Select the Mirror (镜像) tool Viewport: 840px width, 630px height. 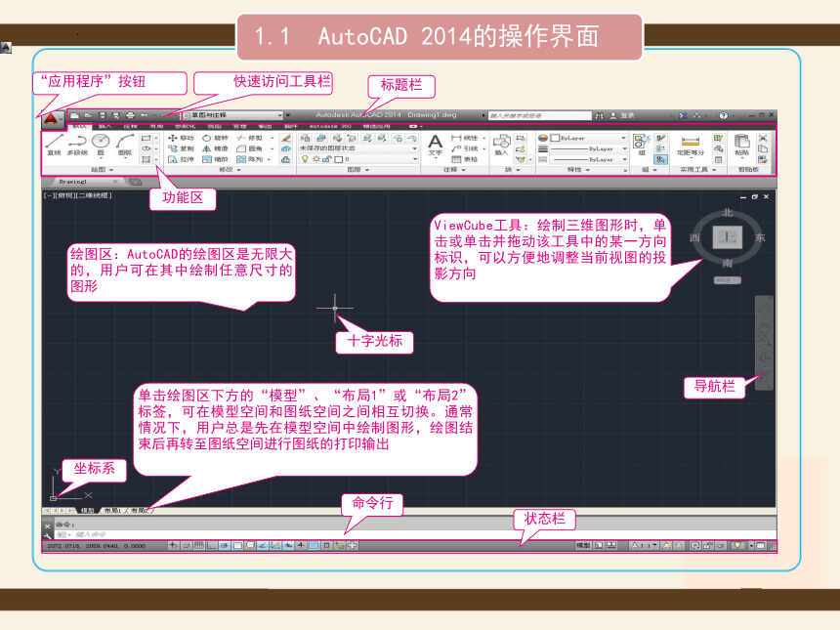(215, 148)
